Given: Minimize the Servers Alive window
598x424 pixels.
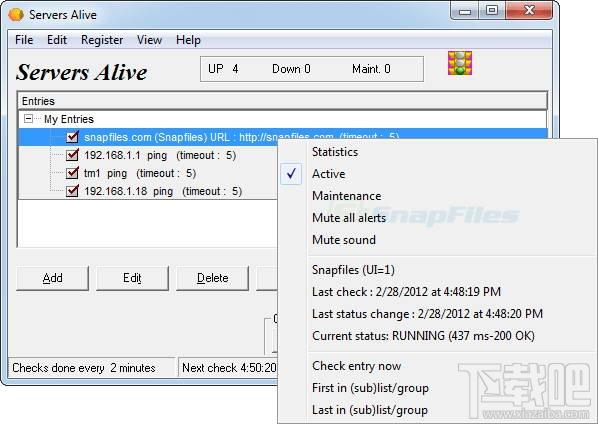Looking at the screenshot, I should coord(465,11).
